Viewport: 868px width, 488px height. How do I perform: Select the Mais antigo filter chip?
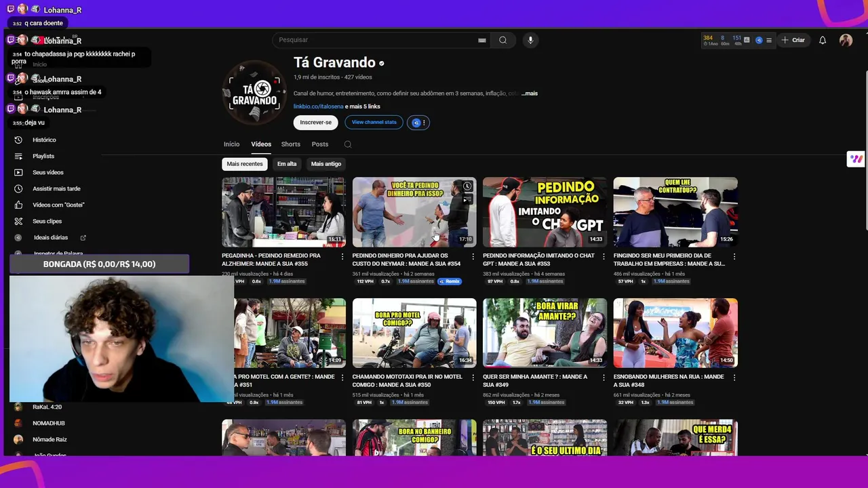[x=326, y=164]
